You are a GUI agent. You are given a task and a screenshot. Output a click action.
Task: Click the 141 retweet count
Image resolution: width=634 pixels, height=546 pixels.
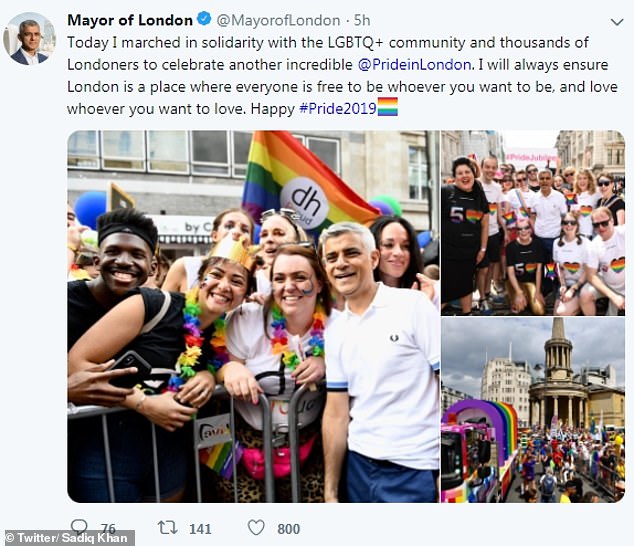click(200, 529)
